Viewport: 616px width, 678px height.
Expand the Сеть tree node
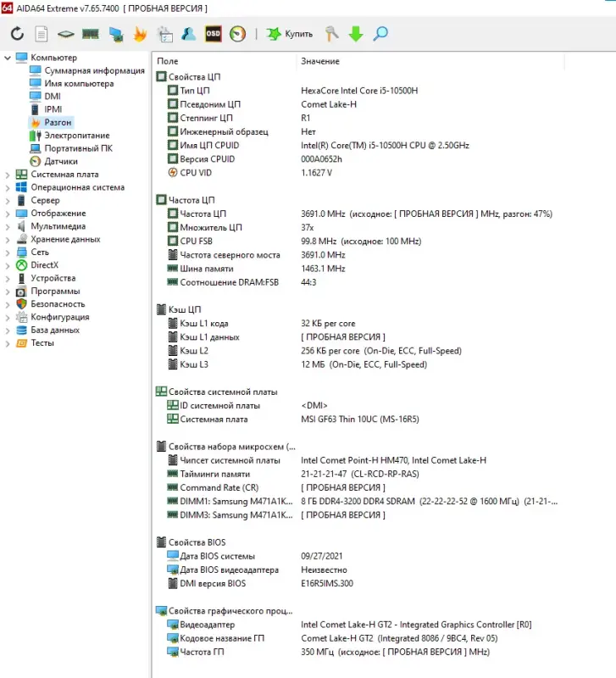[8, 253]
